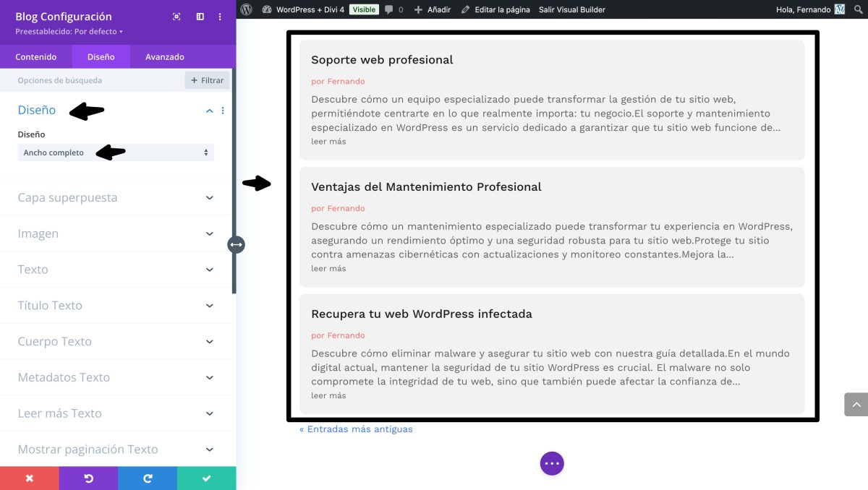Open the three-dot options menu in panel header

pyautogui.click(x=220, y=16)
